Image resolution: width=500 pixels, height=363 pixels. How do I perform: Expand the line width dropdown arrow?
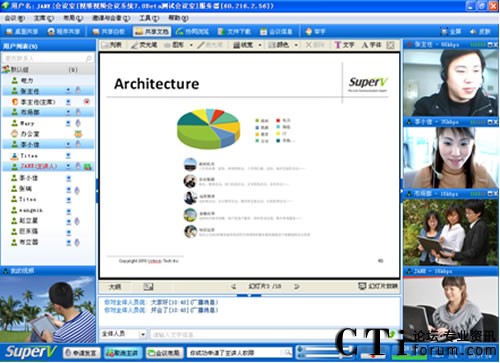pyautogui.click(x=260, y=45)
